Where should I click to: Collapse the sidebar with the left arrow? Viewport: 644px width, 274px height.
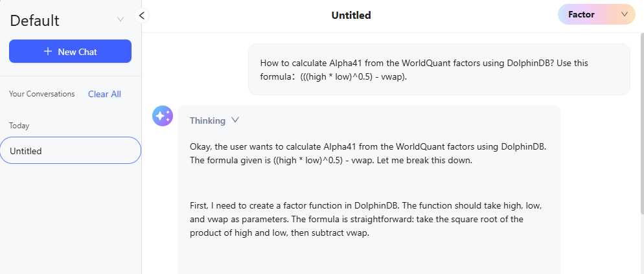142,15
